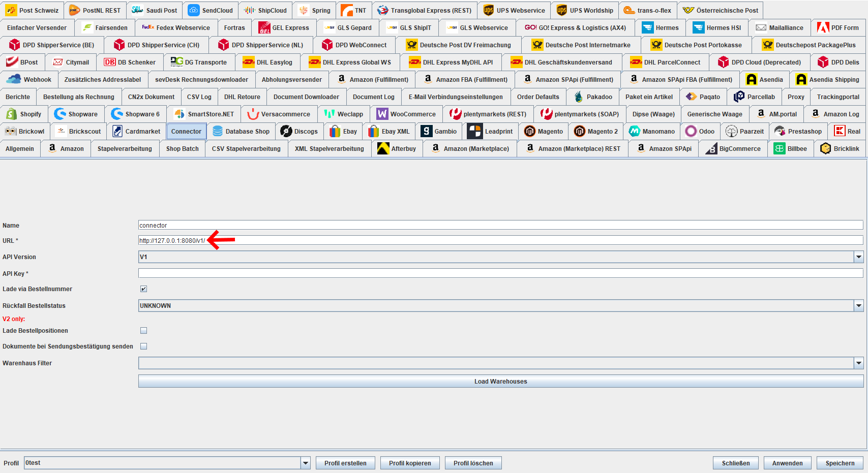Click the Bricklink icon
This screenshot has height=473, width=868.
pyautogui.click(x=825, y=148)
